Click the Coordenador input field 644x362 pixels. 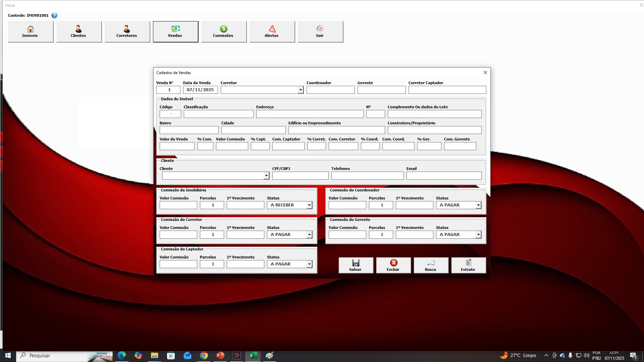click(x=330, y=90)
